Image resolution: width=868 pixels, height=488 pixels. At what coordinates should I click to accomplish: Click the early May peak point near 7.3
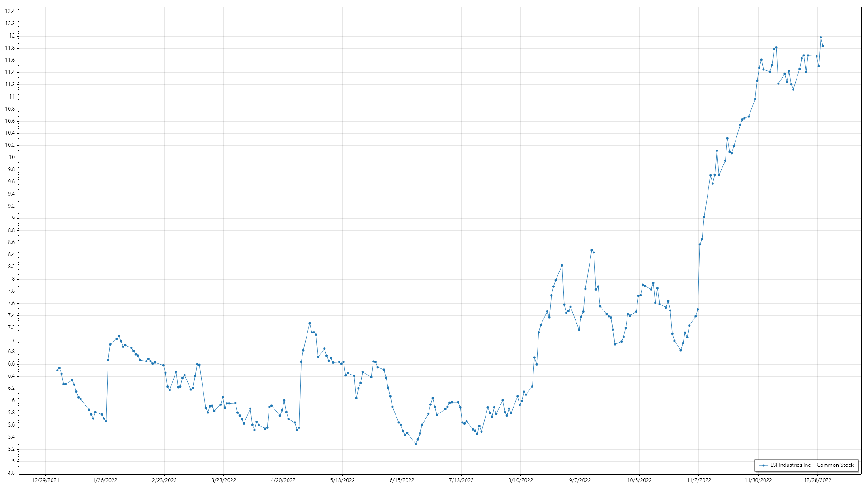click(310, 323)
